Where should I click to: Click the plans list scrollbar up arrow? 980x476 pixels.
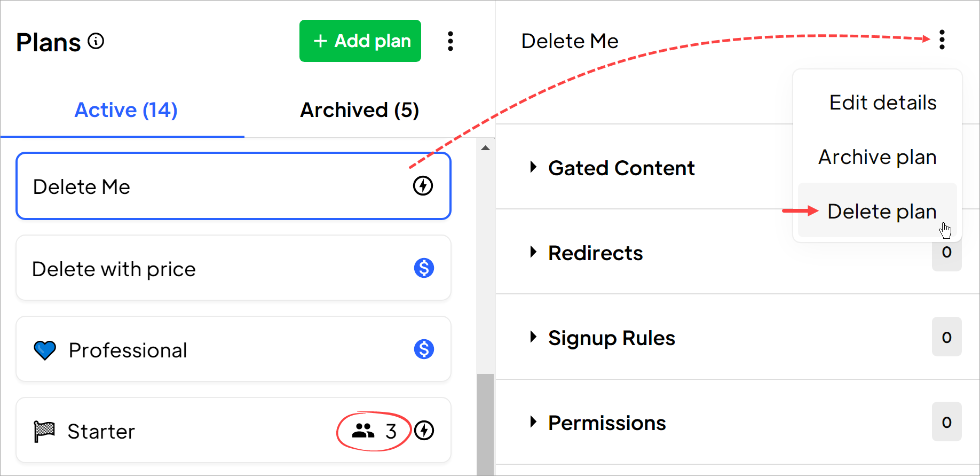point(485,148)
